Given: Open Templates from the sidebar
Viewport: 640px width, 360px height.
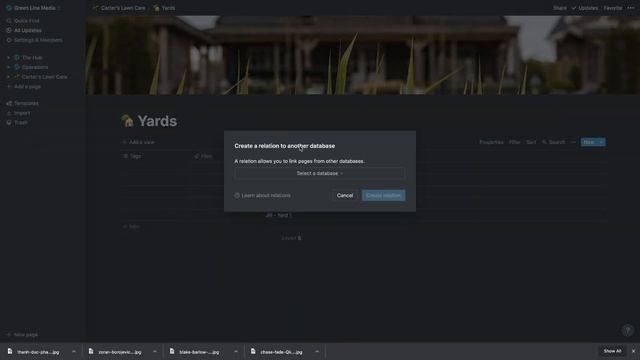Looking at the screenshot, I should point(26,103).
